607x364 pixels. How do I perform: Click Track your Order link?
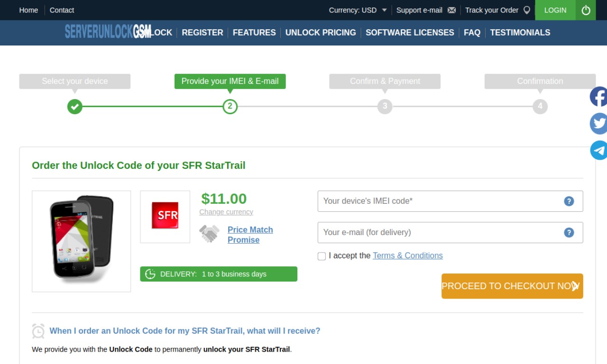tap(492, 10)
